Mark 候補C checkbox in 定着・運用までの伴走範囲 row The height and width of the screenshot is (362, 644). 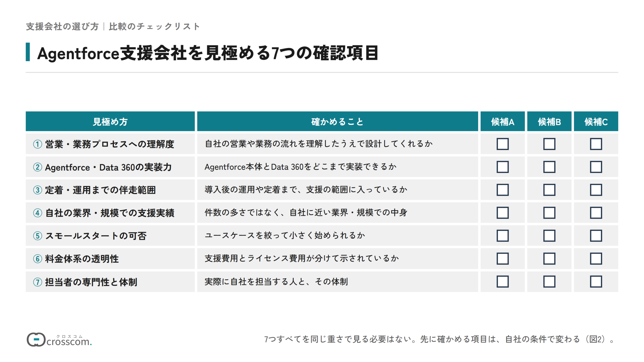click(596, 190)
